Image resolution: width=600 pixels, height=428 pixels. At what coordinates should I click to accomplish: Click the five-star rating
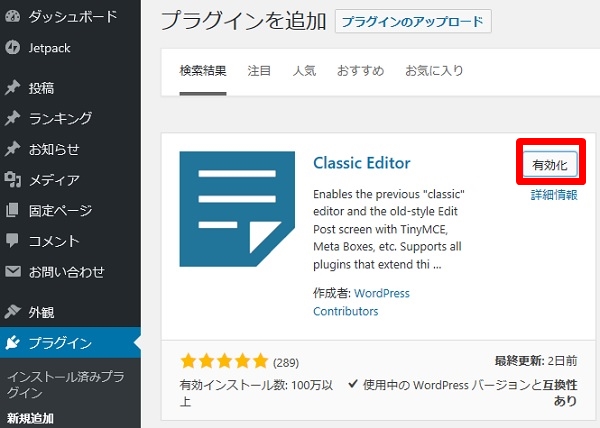click(224, 361)
